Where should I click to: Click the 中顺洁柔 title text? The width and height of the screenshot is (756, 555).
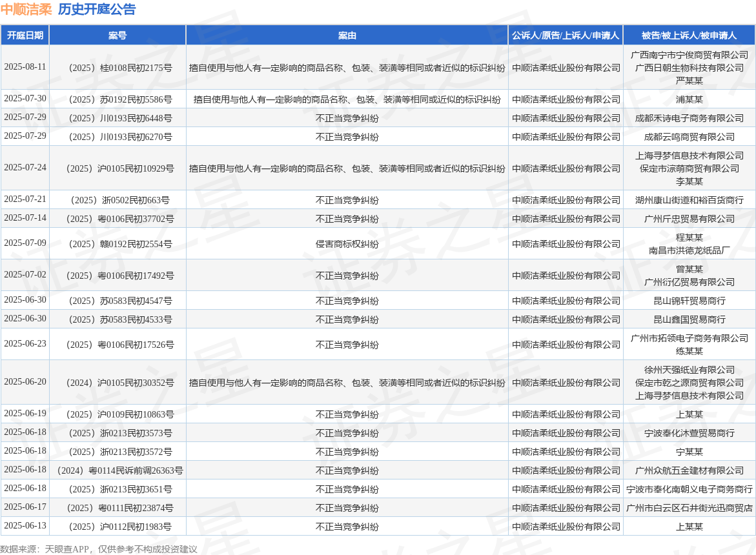coord(26,9)
